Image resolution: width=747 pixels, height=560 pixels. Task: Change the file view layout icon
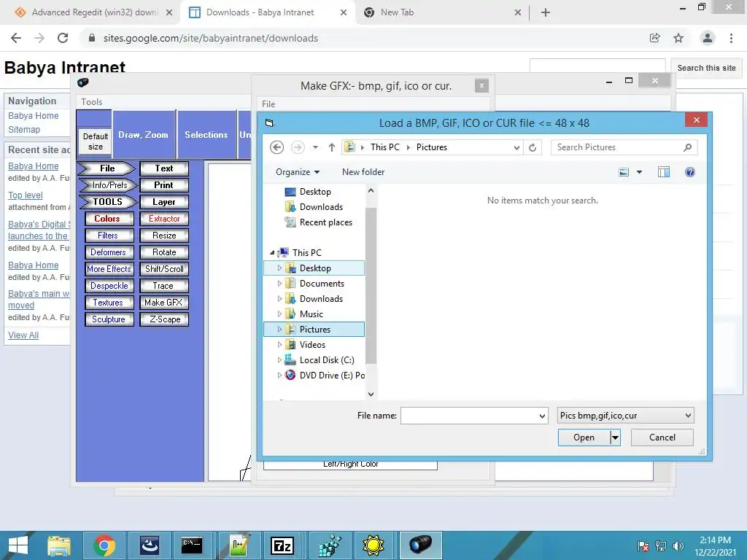click(x=624, y=172)
